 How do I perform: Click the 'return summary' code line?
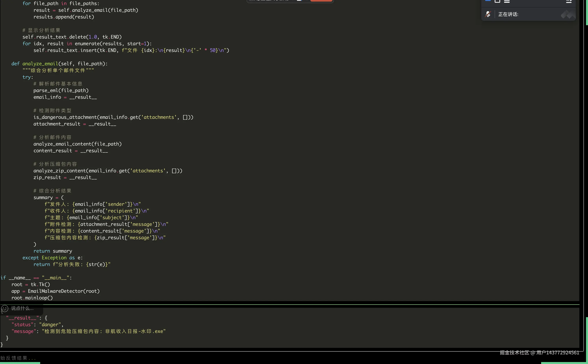click(53, 251)
